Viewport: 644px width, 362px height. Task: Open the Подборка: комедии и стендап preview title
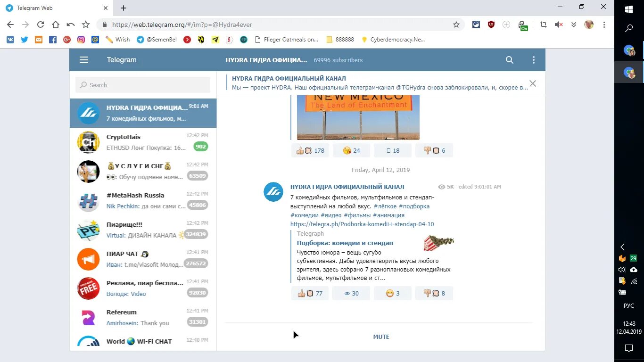click(x=345, y=243)
